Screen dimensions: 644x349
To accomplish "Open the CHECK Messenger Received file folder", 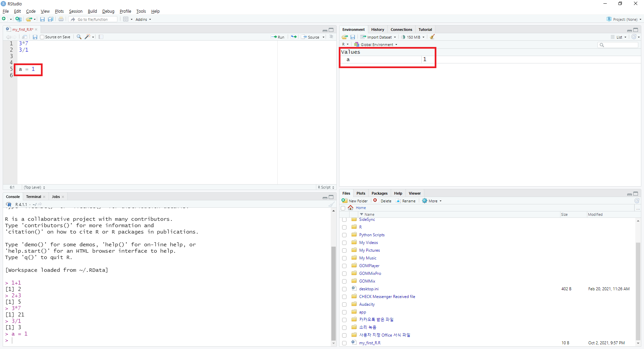I will (387, 297).
